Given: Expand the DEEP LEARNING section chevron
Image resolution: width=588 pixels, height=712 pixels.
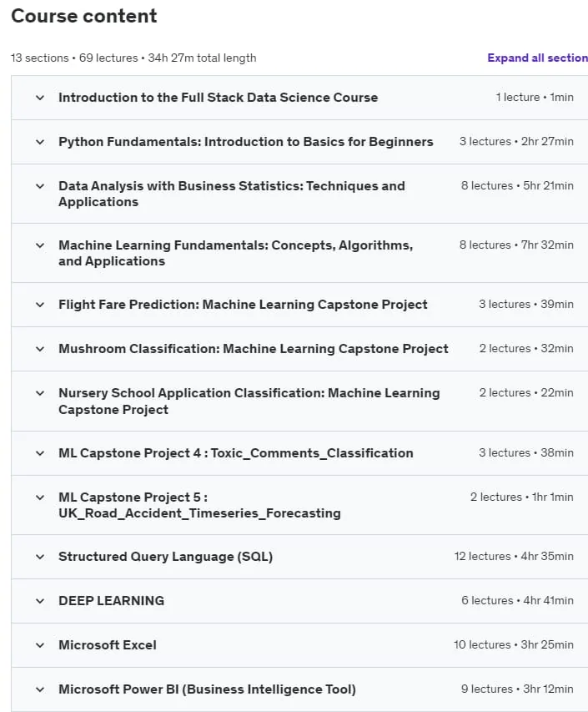Looking at the screenshot, I should tap(40, 601).
